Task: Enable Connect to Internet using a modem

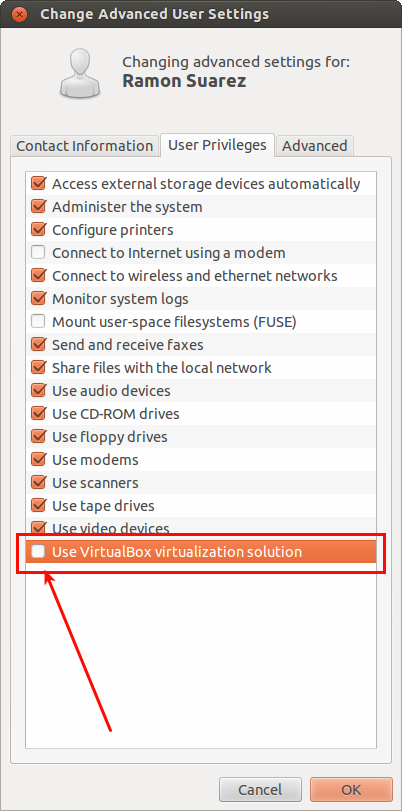Action: coord(38,252)
